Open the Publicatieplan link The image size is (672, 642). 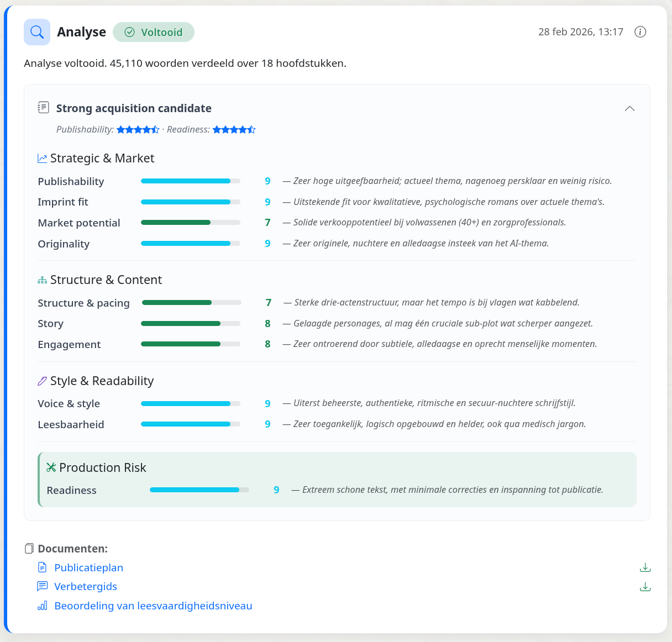(x=88, y=567)
